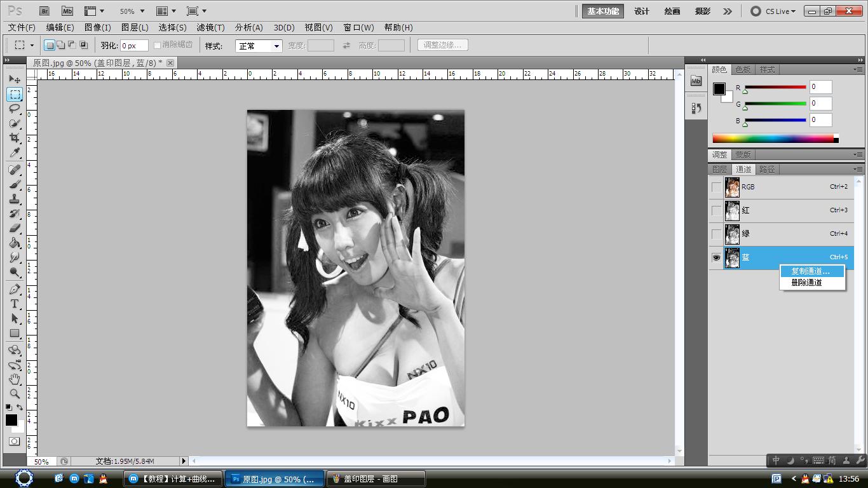Image resolution: width=868 pixels, height=488 pixels.
Task: Select the Eyedropper tool
Action: [15, 152]
